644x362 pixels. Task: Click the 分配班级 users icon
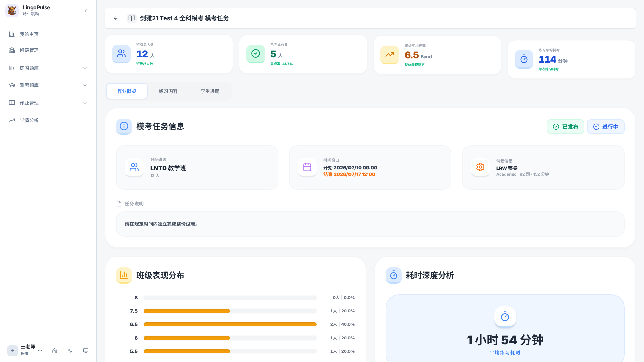pos(134,167)
